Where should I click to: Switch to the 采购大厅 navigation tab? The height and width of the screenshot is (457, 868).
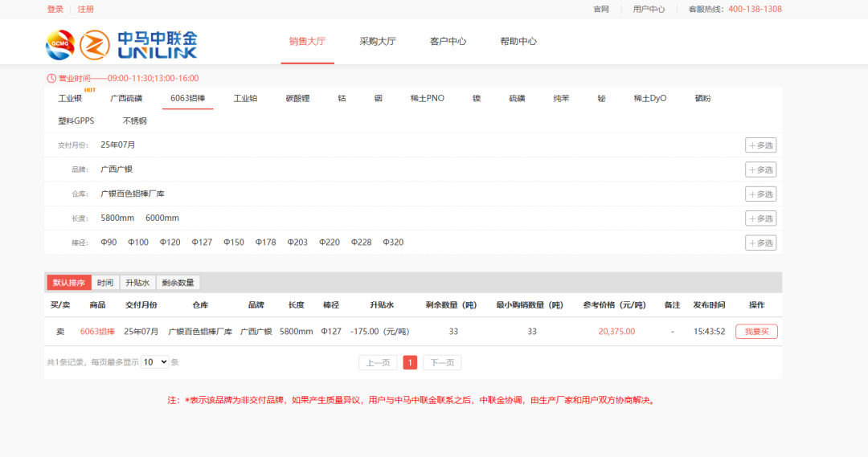[x=378, y=41]
